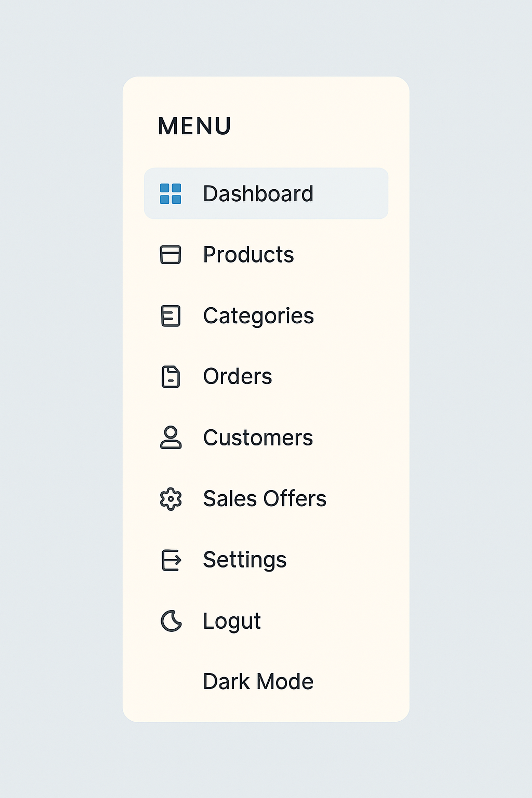Click the Categories list icon

pyautogui.click(x=171, y=316)
